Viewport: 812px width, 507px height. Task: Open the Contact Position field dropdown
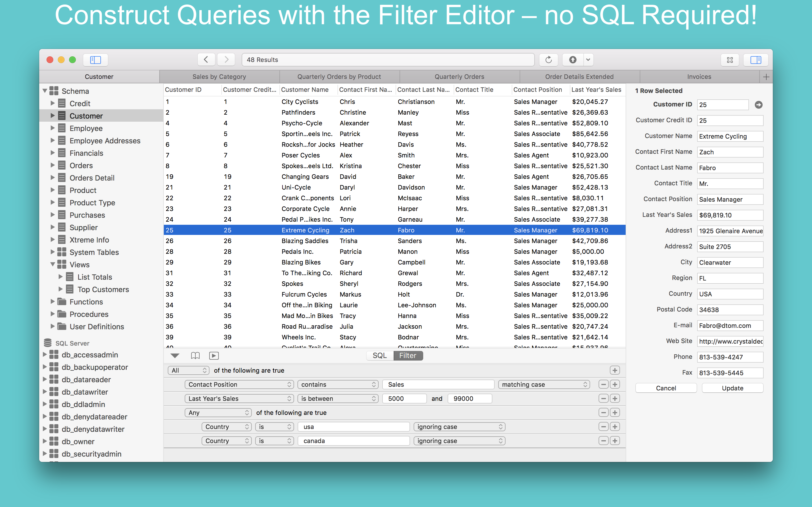239,384
